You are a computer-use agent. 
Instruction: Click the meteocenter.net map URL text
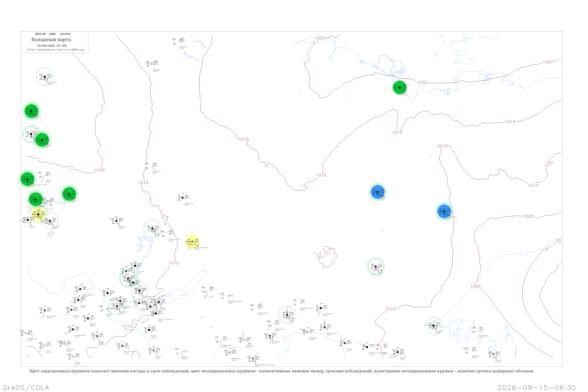(55, 50)
